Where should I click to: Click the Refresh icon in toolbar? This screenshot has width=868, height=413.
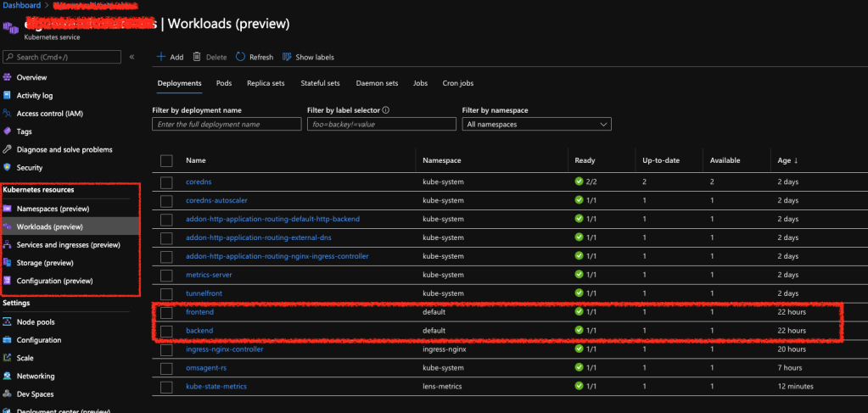tap(241, 57)
